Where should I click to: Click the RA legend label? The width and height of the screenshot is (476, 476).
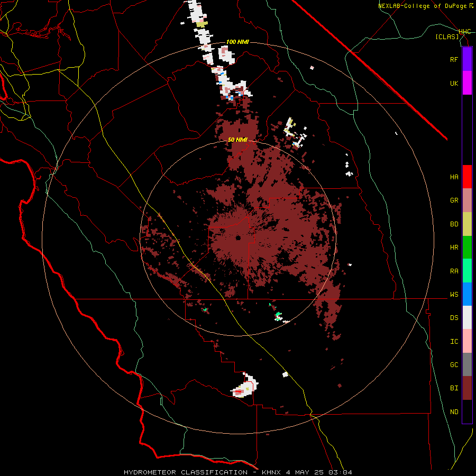454,271
